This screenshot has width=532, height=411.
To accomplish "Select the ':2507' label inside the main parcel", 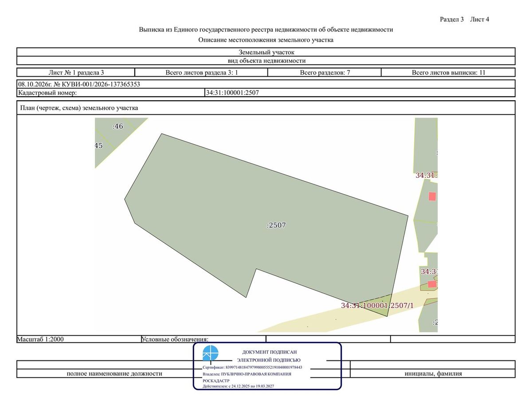I will tap(276, 225).
